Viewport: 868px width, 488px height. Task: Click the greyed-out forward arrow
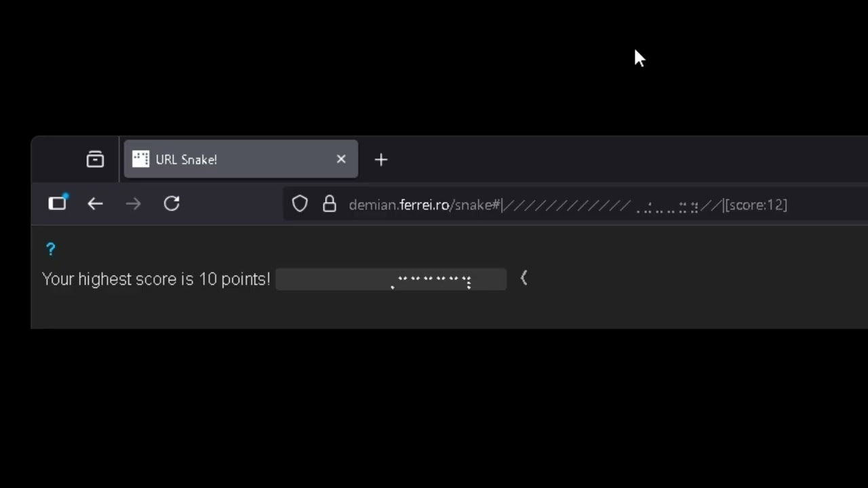point(133,203)
